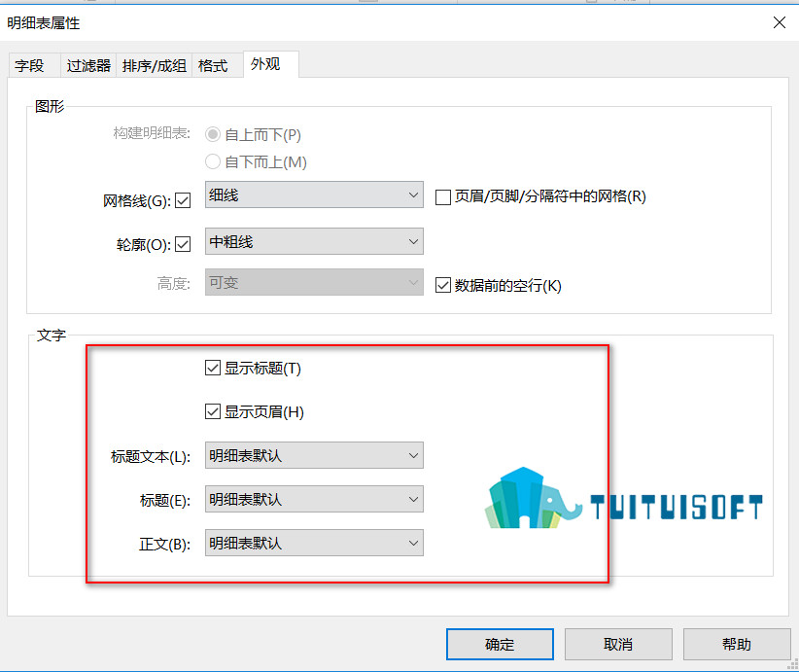The height and width of the screenshot is (672, 799).
Task: Toggle 显示页眉(H) checkbox
Action: pos(213,411)
